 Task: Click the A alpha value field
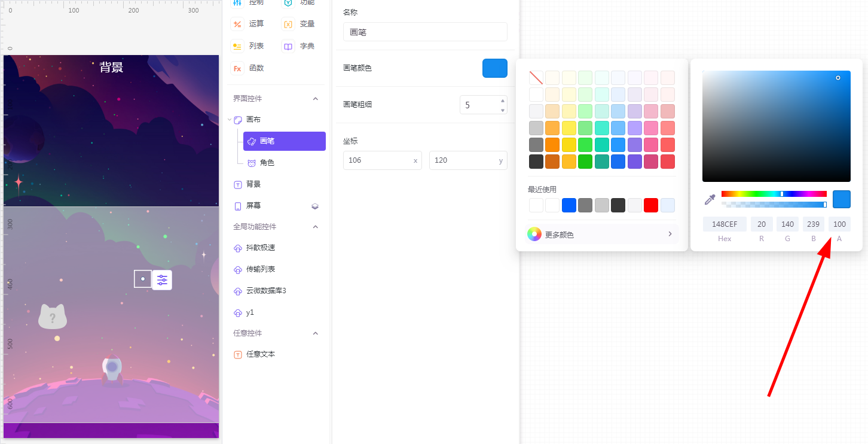[x=839, y=224]
